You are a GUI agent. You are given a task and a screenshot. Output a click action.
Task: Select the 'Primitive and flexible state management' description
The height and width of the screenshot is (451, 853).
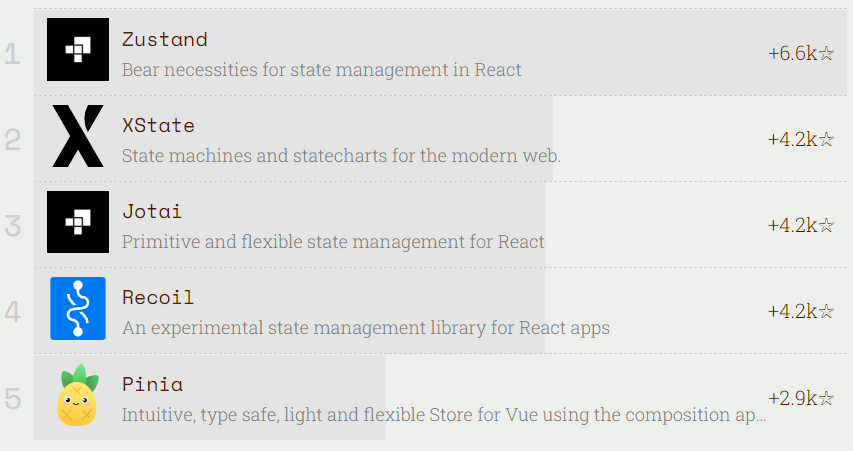click(333, 242)
